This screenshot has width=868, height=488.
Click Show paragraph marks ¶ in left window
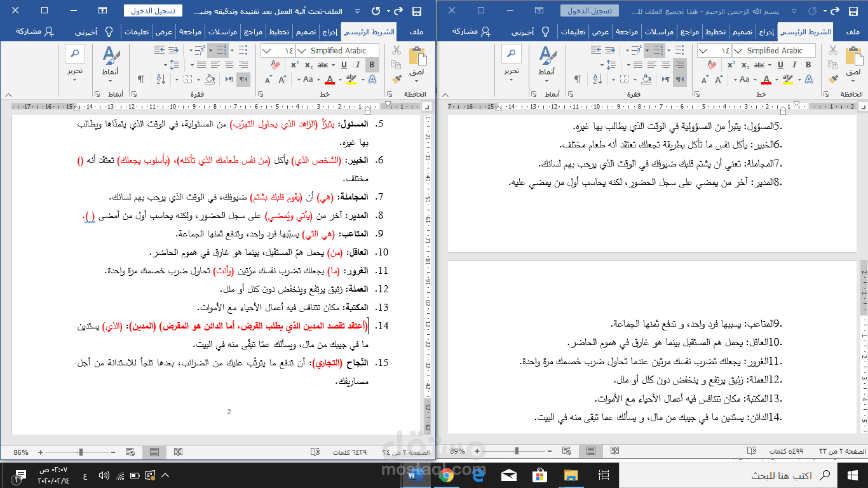click(x=141, y=79)
